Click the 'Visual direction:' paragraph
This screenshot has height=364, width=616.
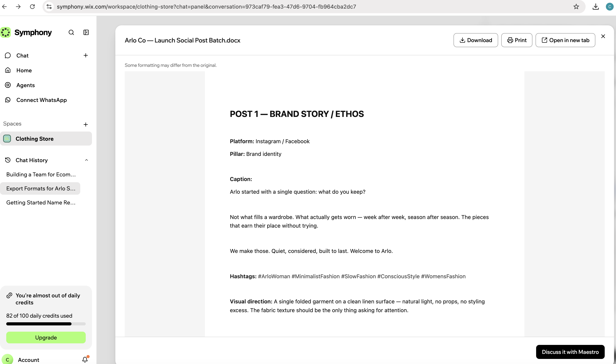357,306
